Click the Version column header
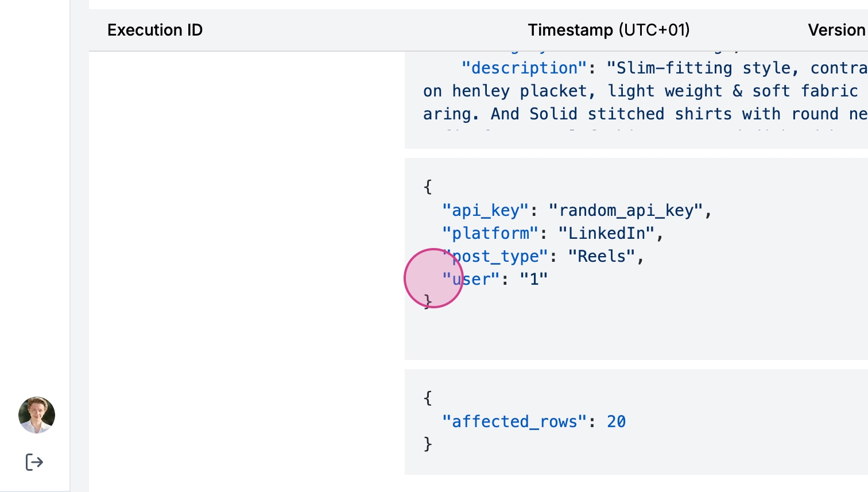The width and height of the screenshot is (868, 492). [x=836, y=30]
